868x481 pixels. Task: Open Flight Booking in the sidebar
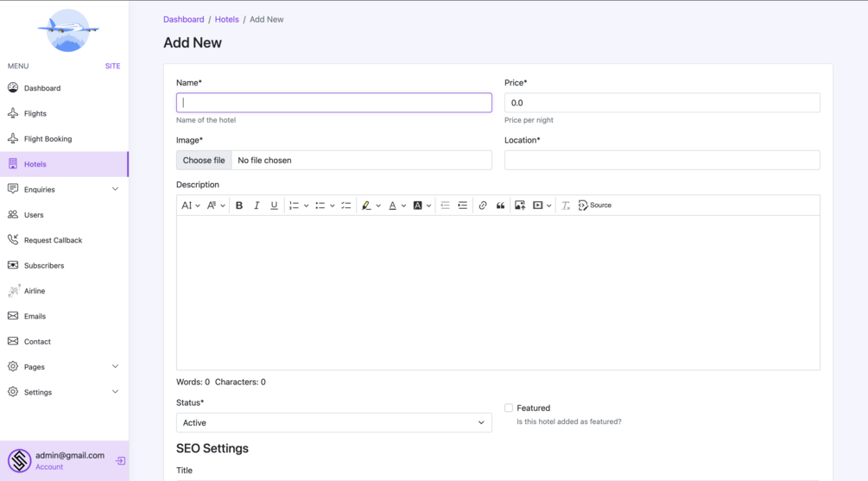click(x=48, y=139)
